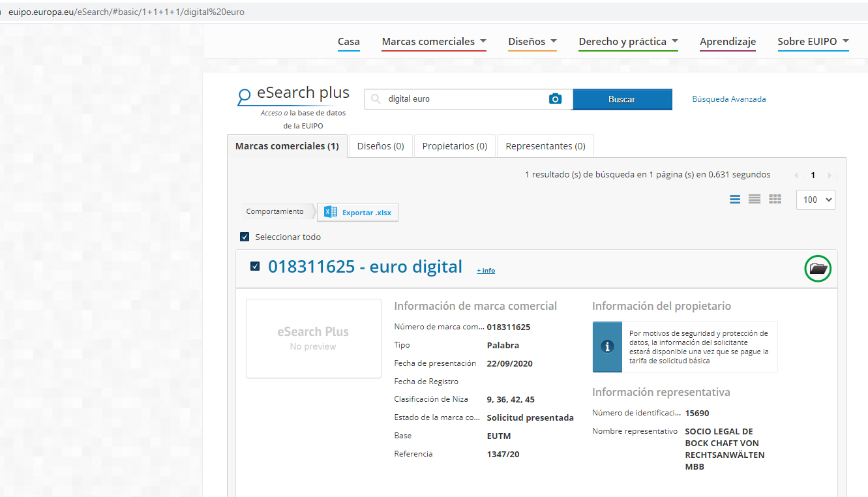Open the Diseños (0) tab
This screenshot has height=497, width=868.
tap(380, 146)
